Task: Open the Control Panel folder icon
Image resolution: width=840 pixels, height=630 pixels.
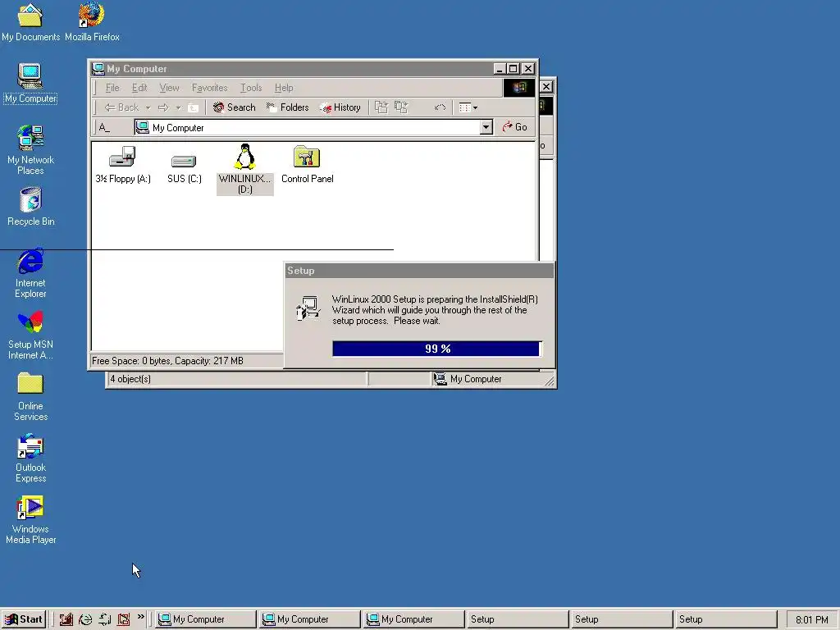Action: [307, 157]
